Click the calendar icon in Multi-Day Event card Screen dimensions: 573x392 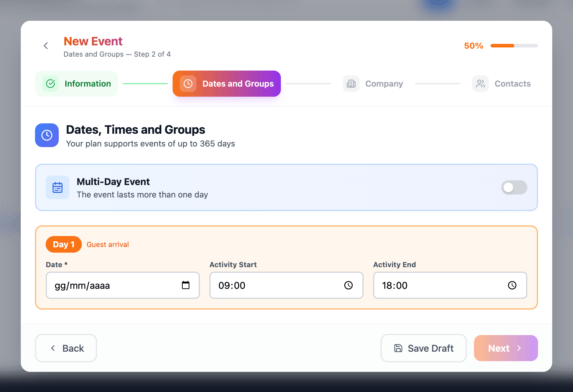(58, 187)
